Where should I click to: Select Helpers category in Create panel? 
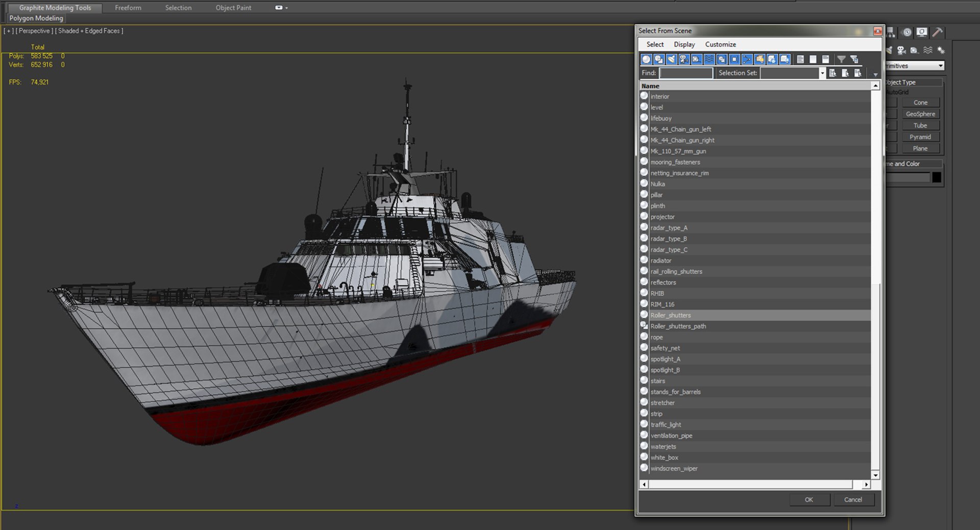point(914,50)
